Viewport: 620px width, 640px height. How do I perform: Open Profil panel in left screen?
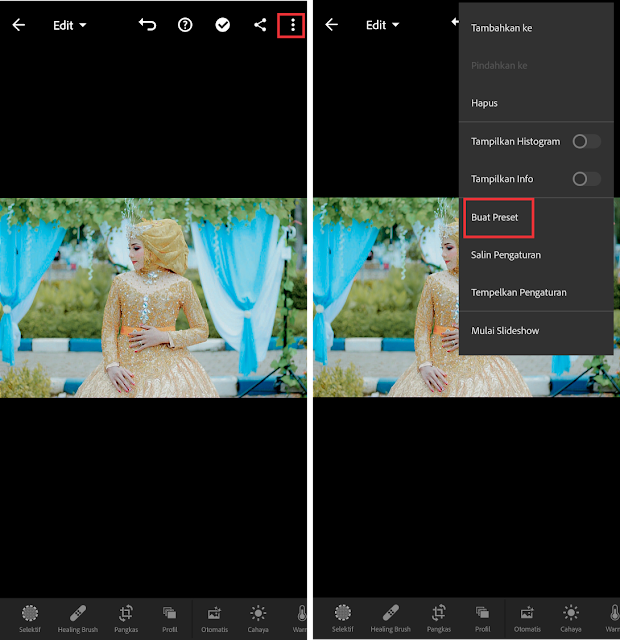(x=169, y=618)
